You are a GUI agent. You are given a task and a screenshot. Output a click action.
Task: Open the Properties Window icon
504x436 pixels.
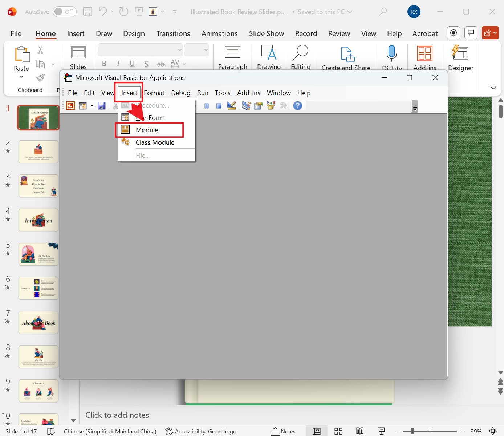(x=258, y=106)
